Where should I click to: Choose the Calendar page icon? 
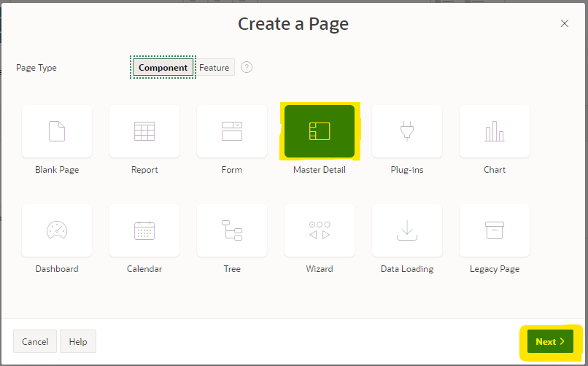coord(144,230)
